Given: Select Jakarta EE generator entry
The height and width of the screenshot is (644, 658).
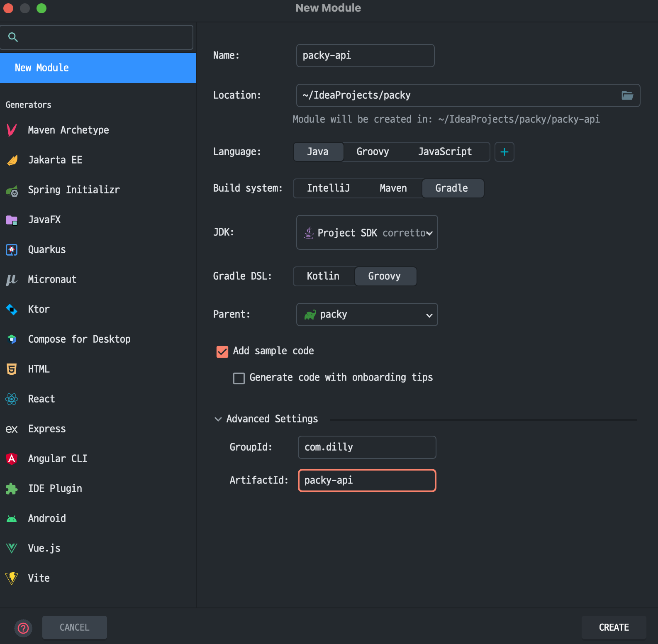Looking at the screenshot, I should pyautogui.click(x=98, y=160).
